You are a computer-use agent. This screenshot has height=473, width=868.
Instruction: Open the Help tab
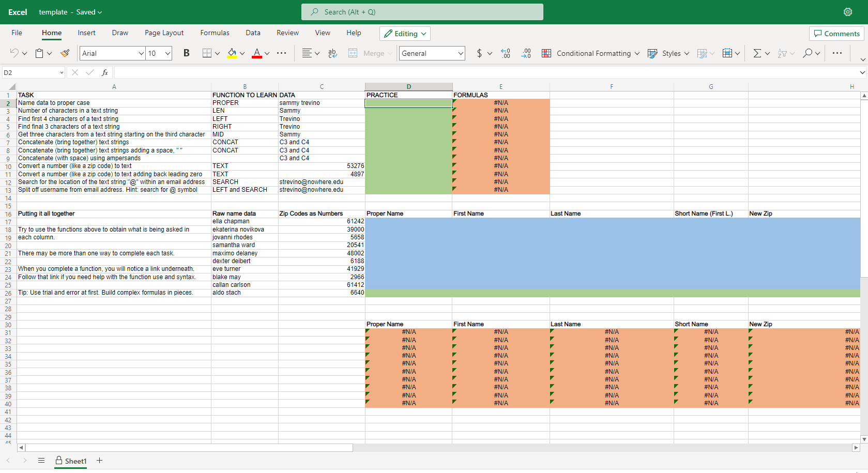(354, 33)
